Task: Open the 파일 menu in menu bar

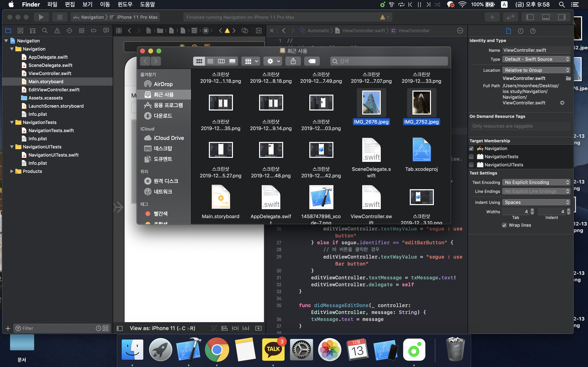Action: (x=52, y=4)
